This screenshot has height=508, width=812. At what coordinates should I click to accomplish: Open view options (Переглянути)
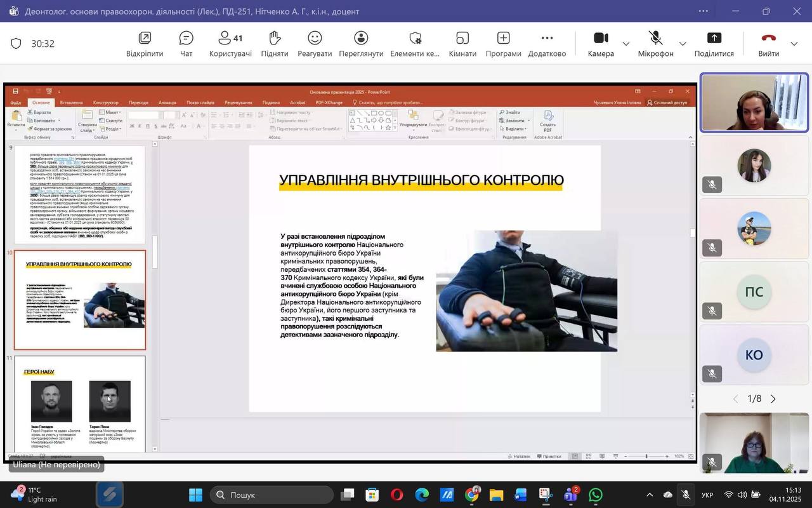(361, 44)
